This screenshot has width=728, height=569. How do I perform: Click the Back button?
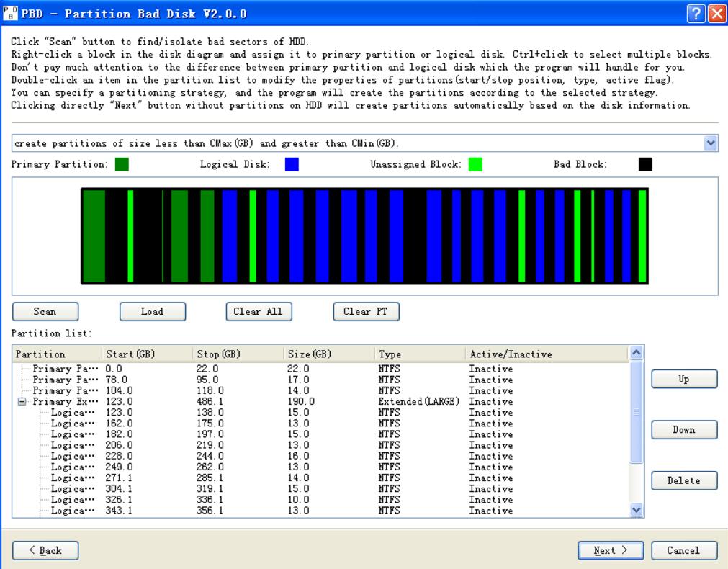point(45,550)
